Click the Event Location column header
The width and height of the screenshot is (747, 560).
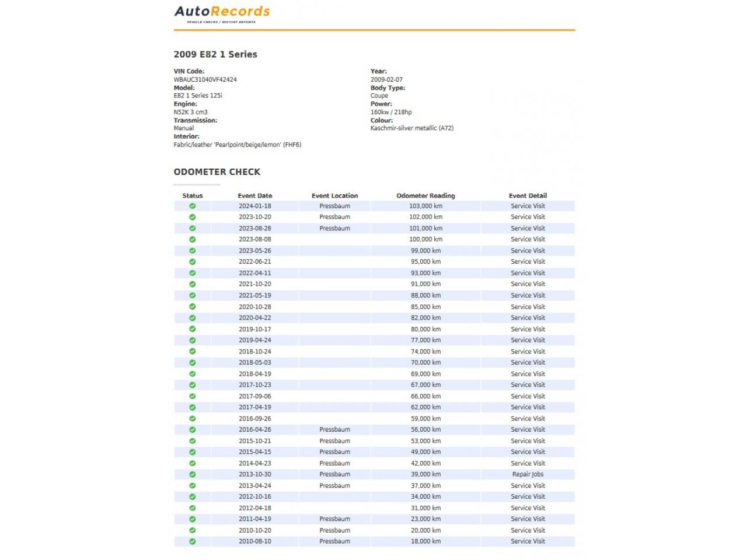(x=334, y=196)
